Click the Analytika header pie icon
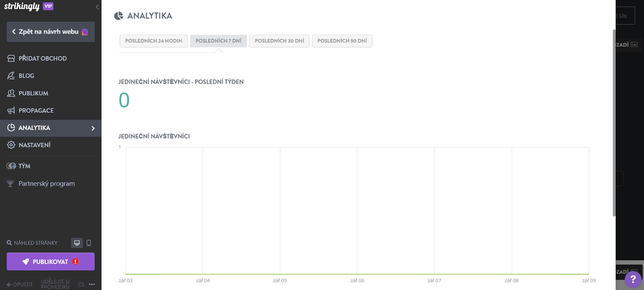This screenshot has height=290, width=644. (119, 16)
